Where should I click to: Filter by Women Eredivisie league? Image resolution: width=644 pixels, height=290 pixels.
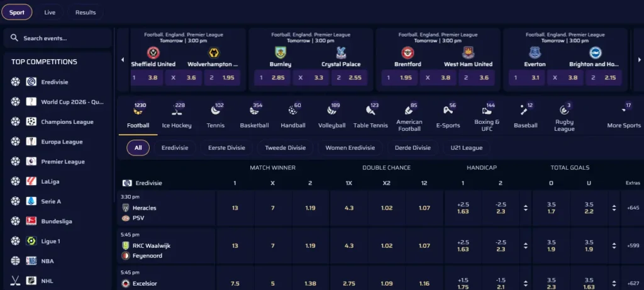[350, 148]
